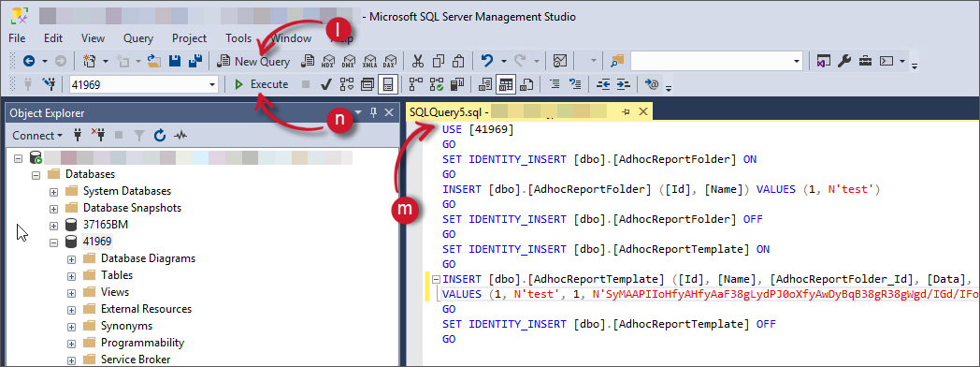Toggle the IntelliSense enabled button
Viewport: 980px width, 367px height.
pos(388,83)
